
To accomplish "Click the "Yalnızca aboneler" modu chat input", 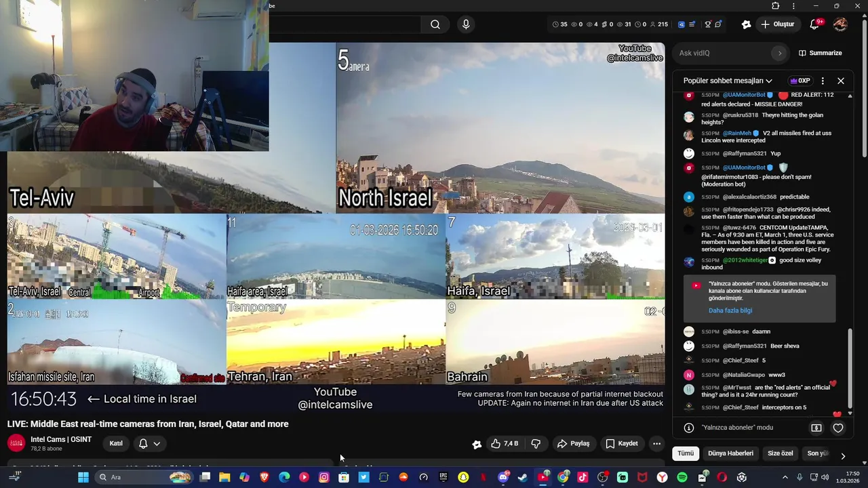I will [x=737, y=428].
